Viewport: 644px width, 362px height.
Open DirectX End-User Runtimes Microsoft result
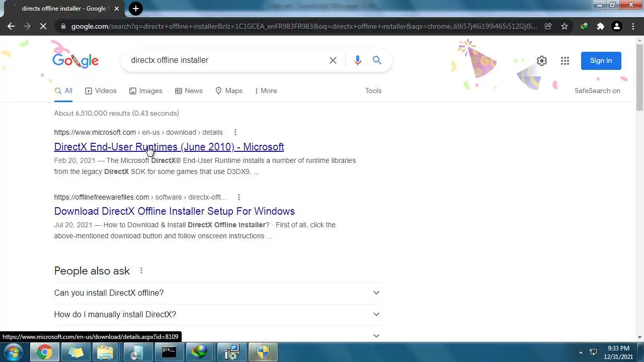[169, 147]
